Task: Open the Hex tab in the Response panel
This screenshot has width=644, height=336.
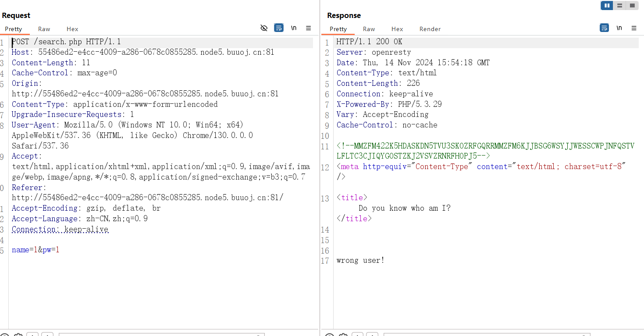Action: [x=397, y=29]
